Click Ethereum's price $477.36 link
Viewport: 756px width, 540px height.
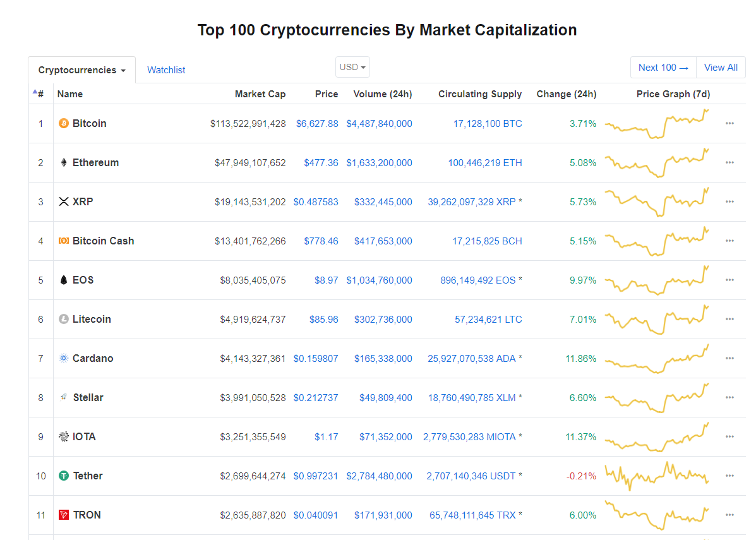[321, 163]
